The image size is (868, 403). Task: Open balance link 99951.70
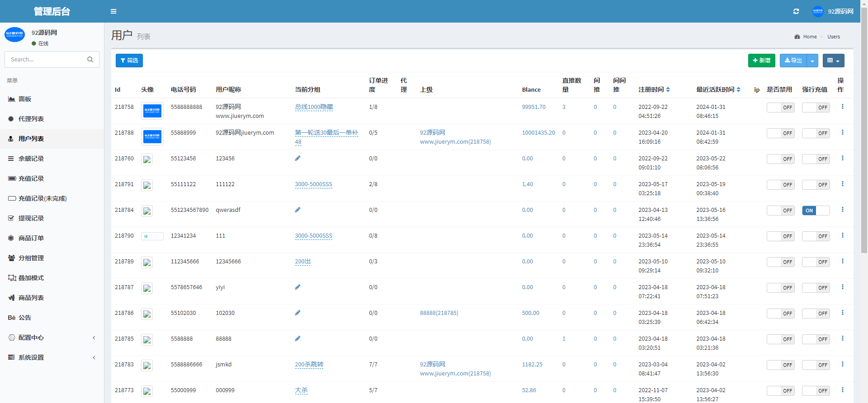tap(533, 107)
